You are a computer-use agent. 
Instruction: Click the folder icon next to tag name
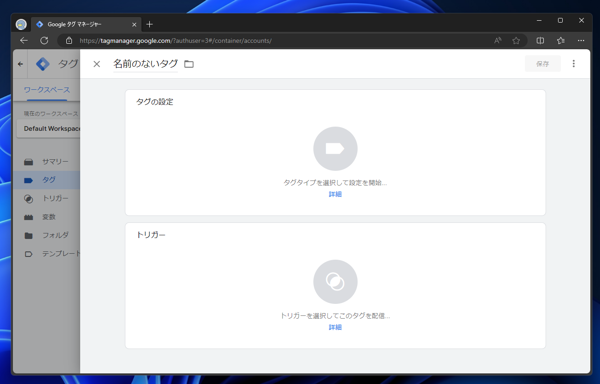point(189,64)
